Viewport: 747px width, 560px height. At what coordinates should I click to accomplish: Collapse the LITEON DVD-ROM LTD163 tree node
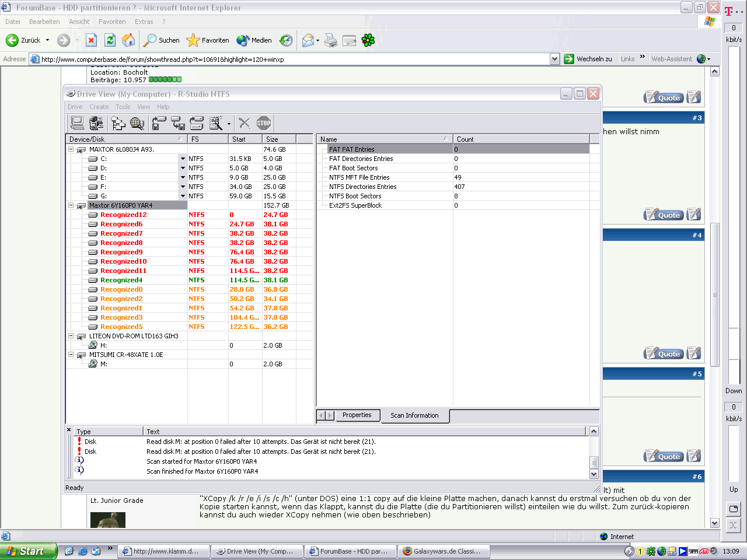point(71,336)
